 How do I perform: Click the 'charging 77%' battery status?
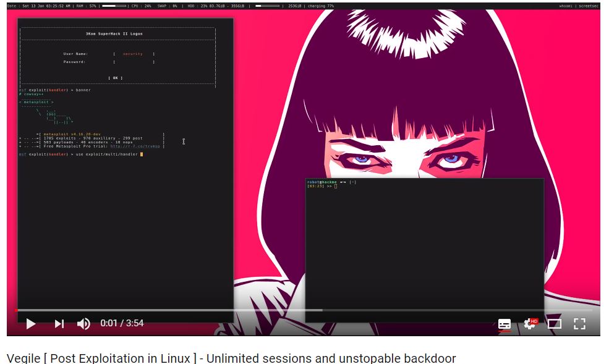tap(321, 6)
